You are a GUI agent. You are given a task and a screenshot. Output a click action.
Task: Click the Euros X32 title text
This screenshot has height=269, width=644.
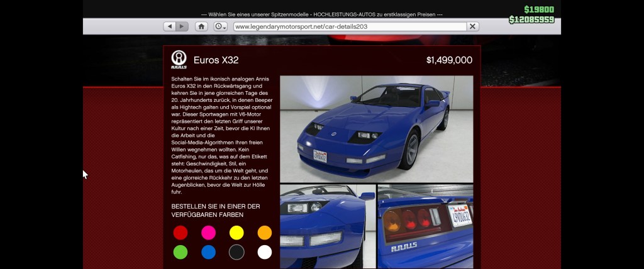(216, 60)
